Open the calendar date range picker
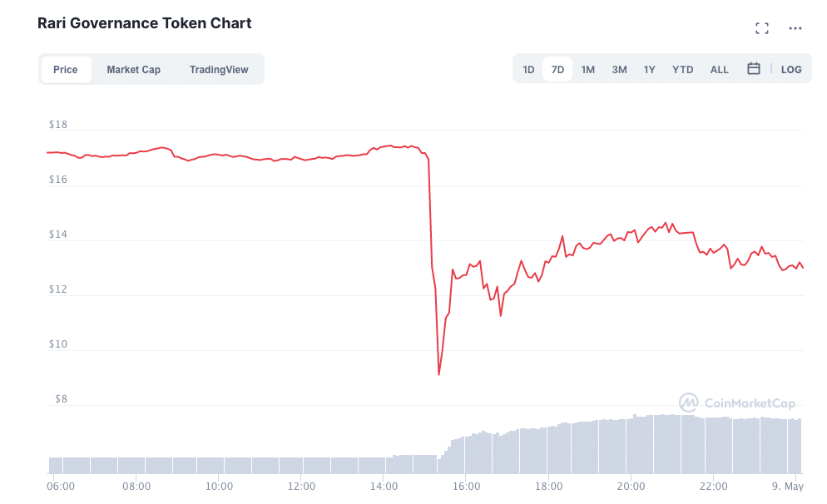This screenshot has width=827, height=504. [x=753, y=69]
